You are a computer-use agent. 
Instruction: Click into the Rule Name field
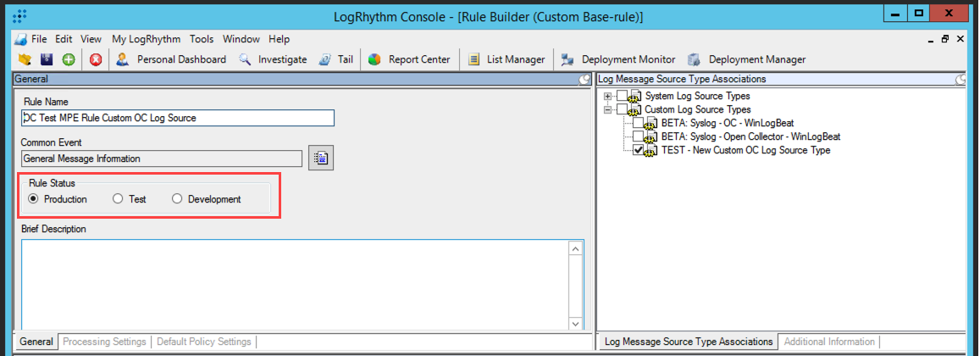(179, 118)
